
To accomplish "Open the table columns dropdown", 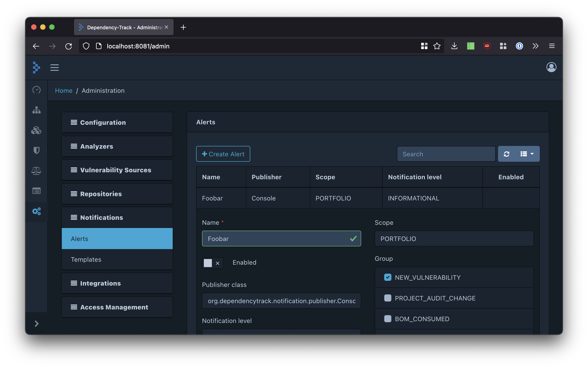I will coord(527,154).
